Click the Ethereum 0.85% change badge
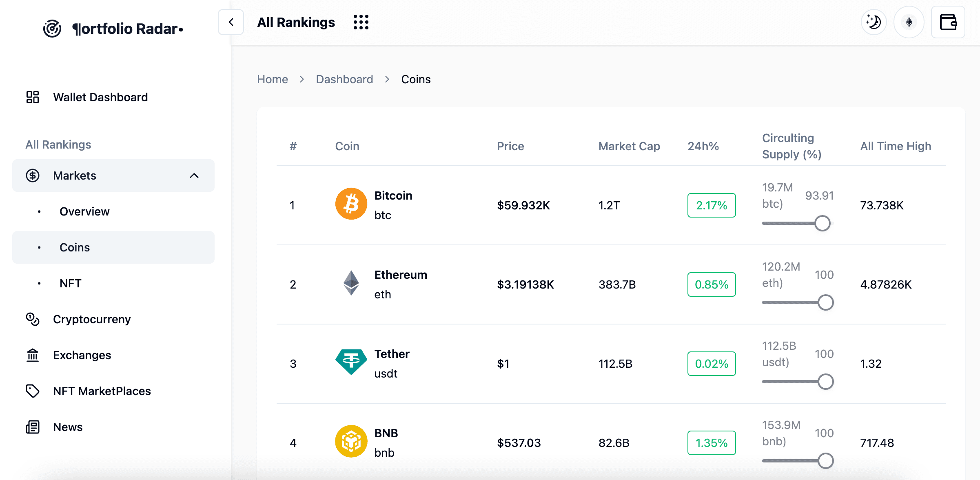Screen dimensions: 980x480 tap(712, 284)
